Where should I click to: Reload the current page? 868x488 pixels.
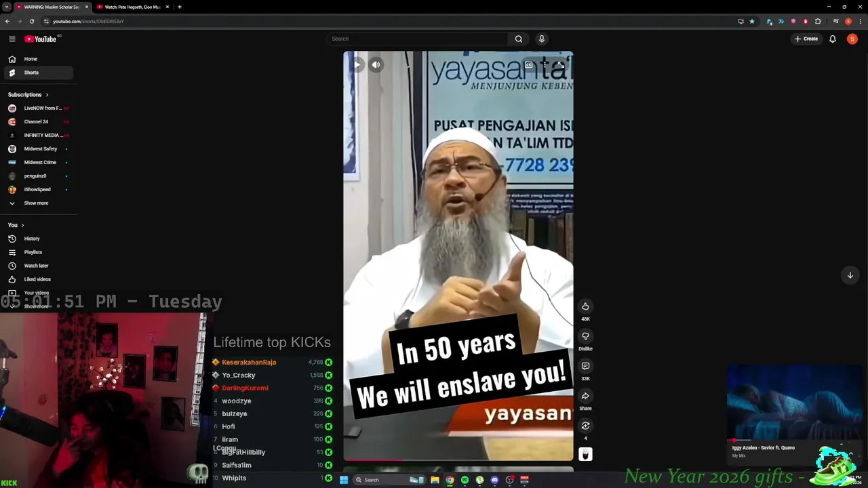[x=31, y=21]
